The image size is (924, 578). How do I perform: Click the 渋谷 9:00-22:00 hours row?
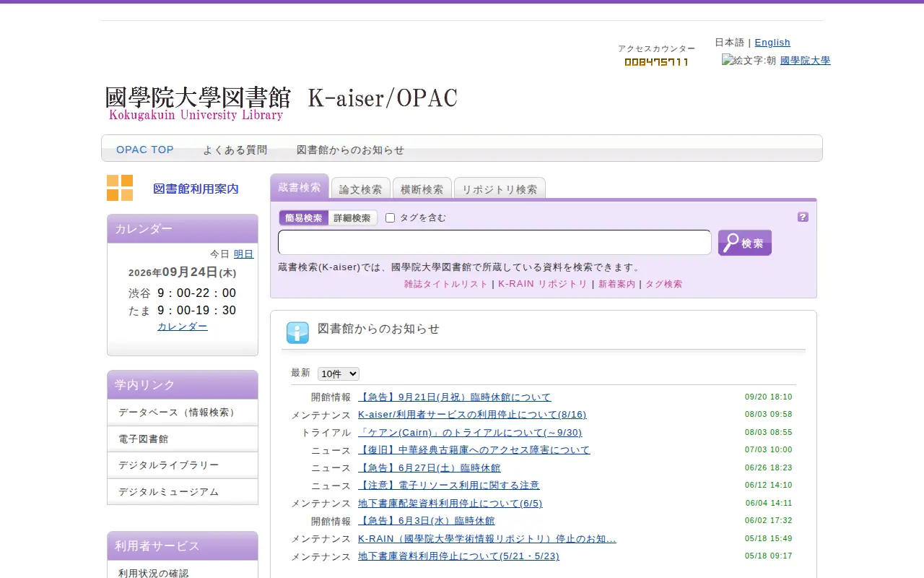click(x=183, y=293)
